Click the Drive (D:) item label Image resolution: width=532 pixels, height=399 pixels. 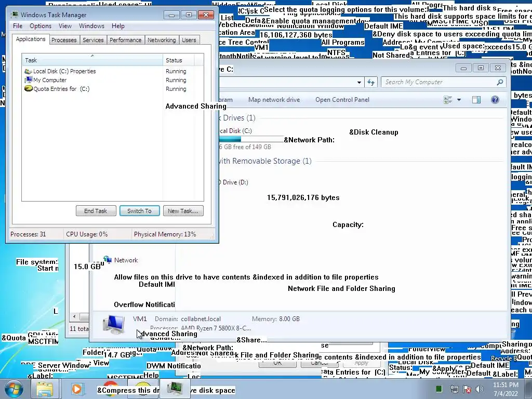coord(235,182)
